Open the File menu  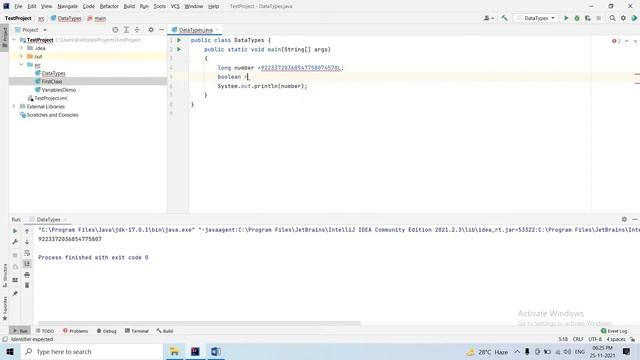tap(18, 7)
